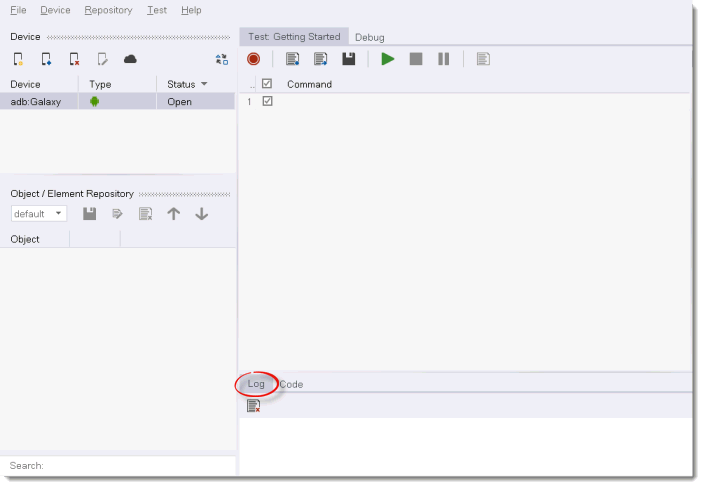Click the red Record button
Image resolution: width=703 pixels, height=487 pixels.
253,60
